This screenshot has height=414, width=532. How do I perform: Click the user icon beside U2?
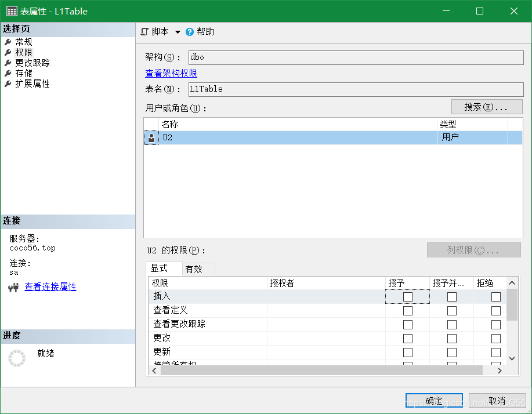tap(151, 137)
